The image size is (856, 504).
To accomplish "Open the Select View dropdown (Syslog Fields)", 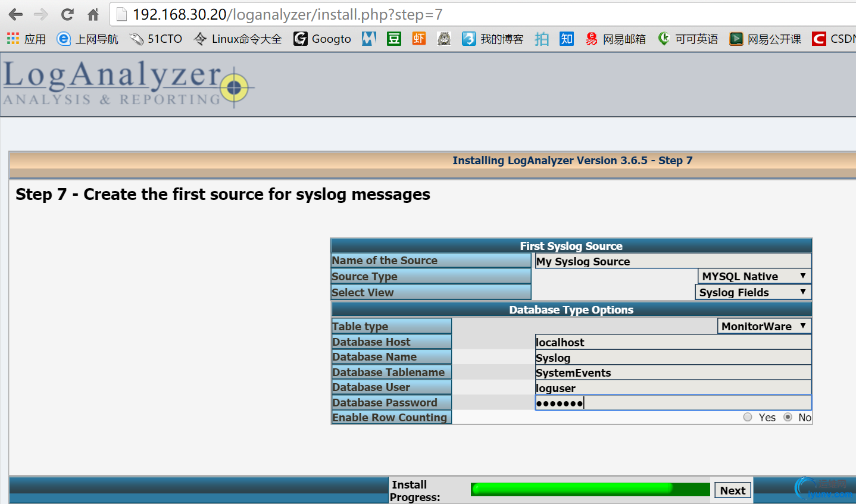I will (x=753, y=292).
